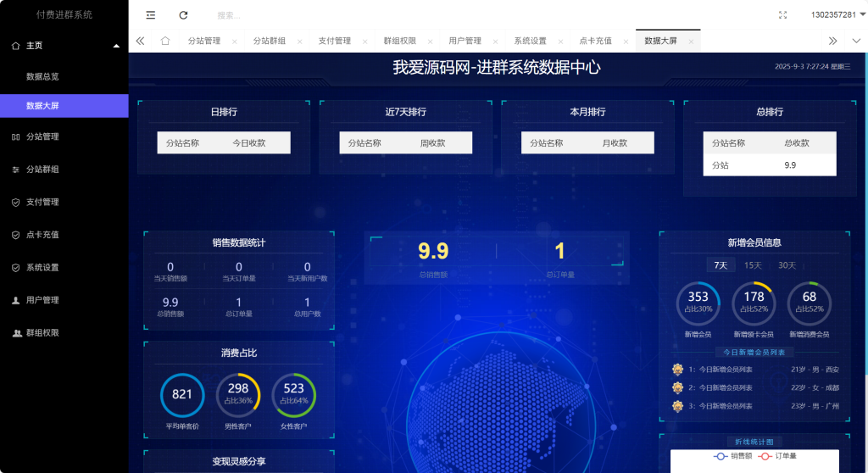This screenshot has height=473, width=868.
Task: Toggle the 订单量 chart legend series
Action: point(777,456)
